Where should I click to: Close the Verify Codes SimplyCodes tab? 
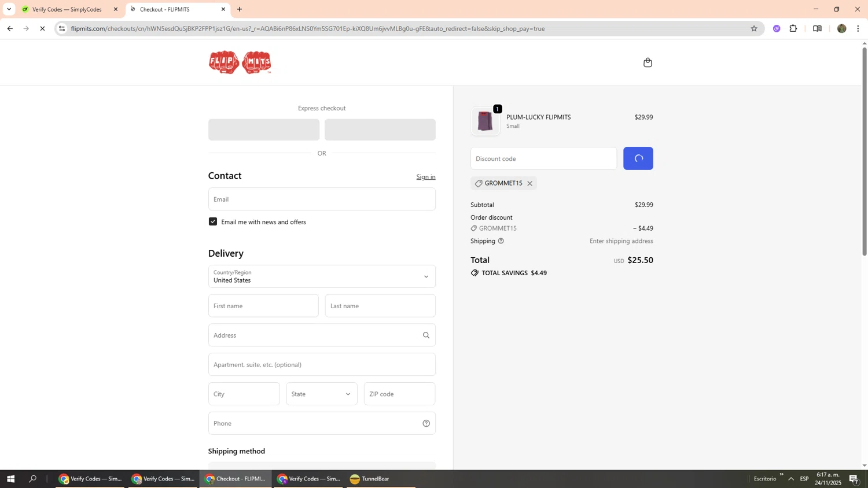click(x=115, y=9)
